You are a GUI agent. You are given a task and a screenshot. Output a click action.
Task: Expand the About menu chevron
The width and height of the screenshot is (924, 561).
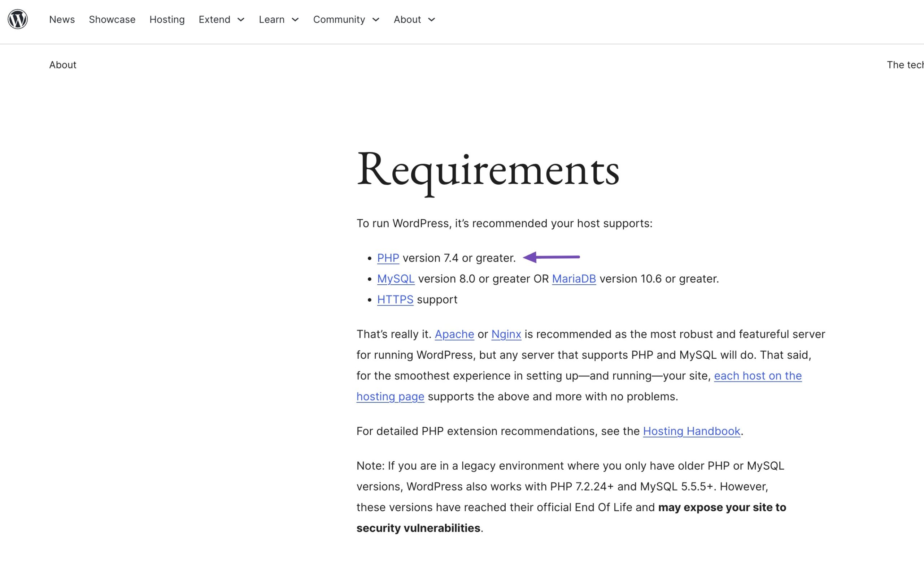[432, 20]
